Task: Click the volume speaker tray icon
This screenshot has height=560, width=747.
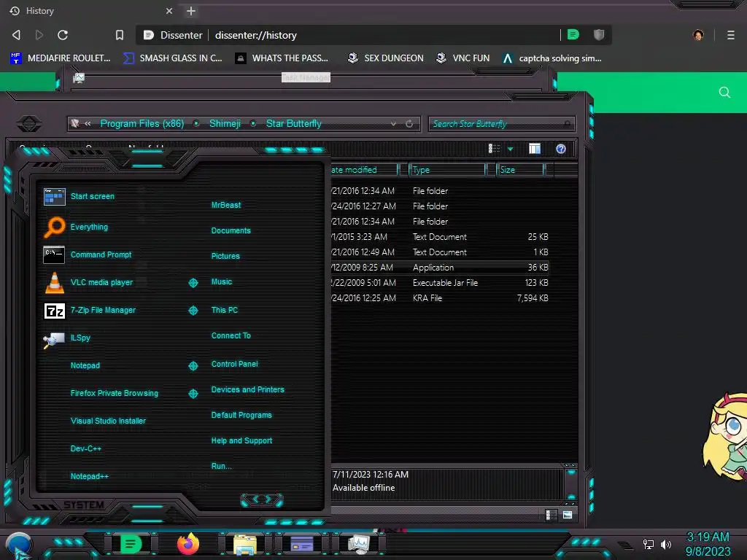Action: click(x=665, y=544)
